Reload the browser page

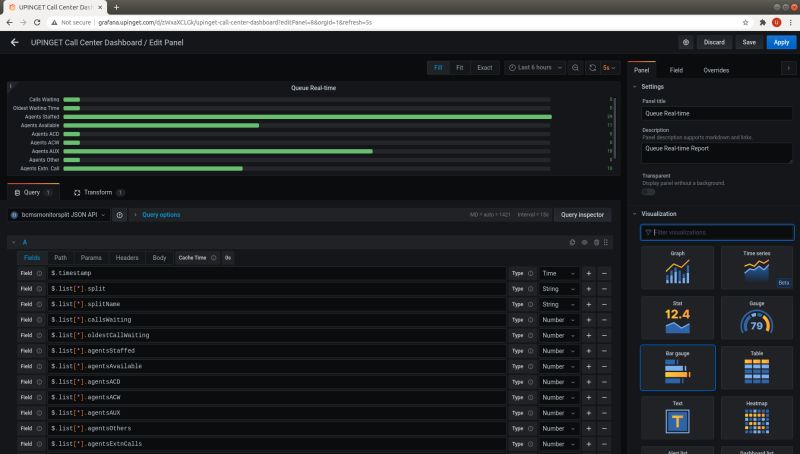(x=37, y=22)
